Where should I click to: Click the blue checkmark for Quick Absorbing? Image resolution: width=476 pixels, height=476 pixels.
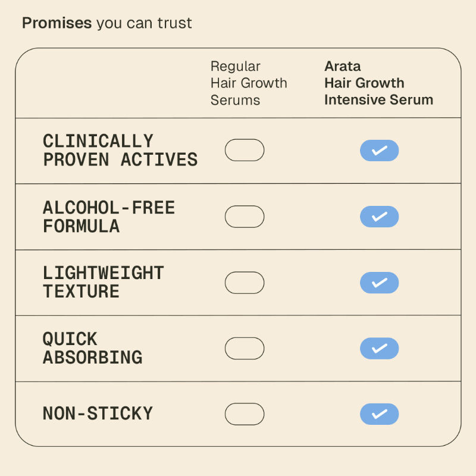click(379, 348)
